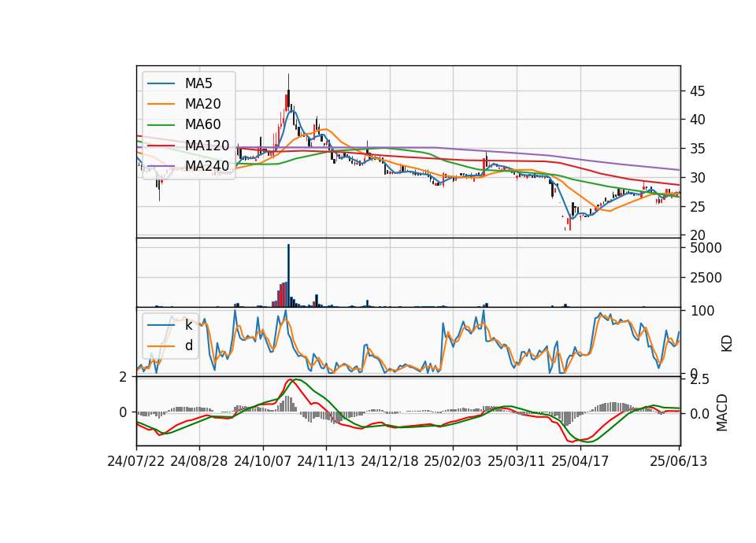
Task: Click the 24/08/28 date label
Action: click(x=199, y=461)
